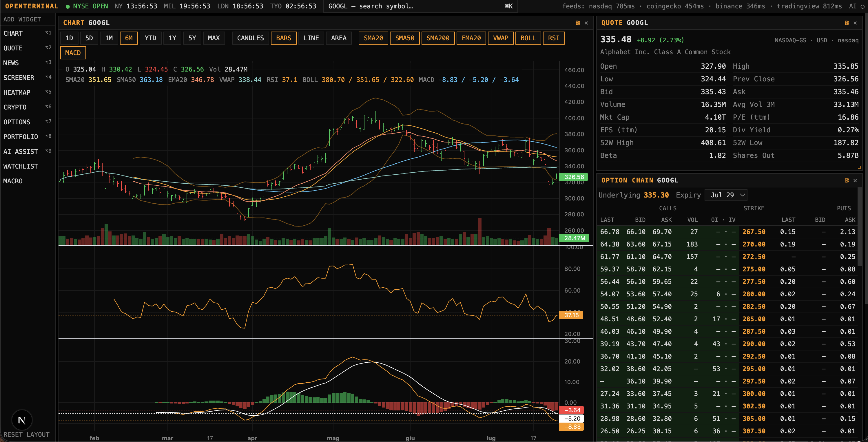The image size is (868, 442).
Task: Toggle the VWAP indicator
Action: click(500, 38)
